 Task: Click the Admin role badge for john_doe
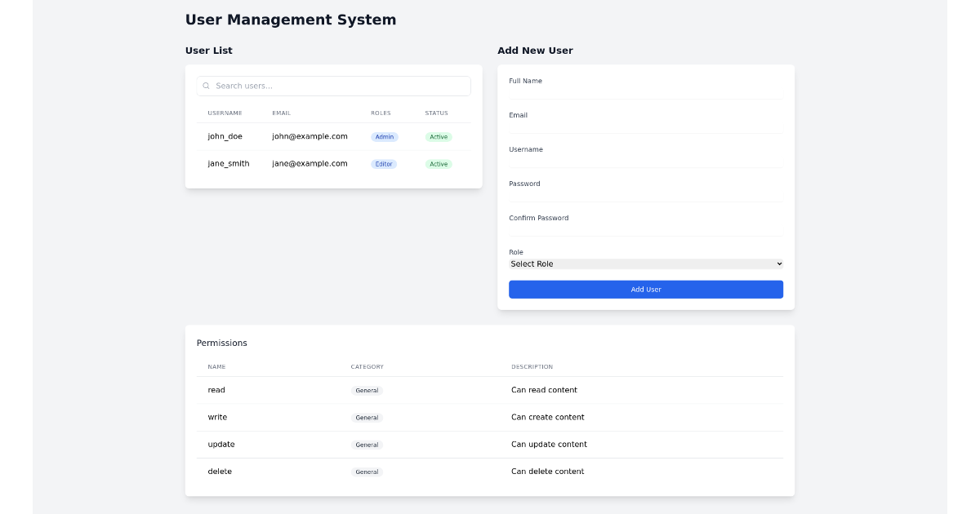click(x=384, y=136)
